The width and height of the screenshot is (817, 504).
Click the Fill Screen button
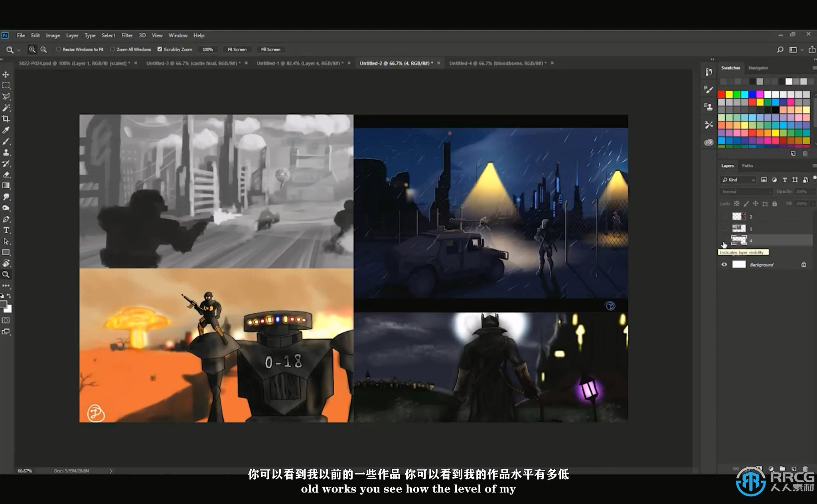(x=270, y=49)
